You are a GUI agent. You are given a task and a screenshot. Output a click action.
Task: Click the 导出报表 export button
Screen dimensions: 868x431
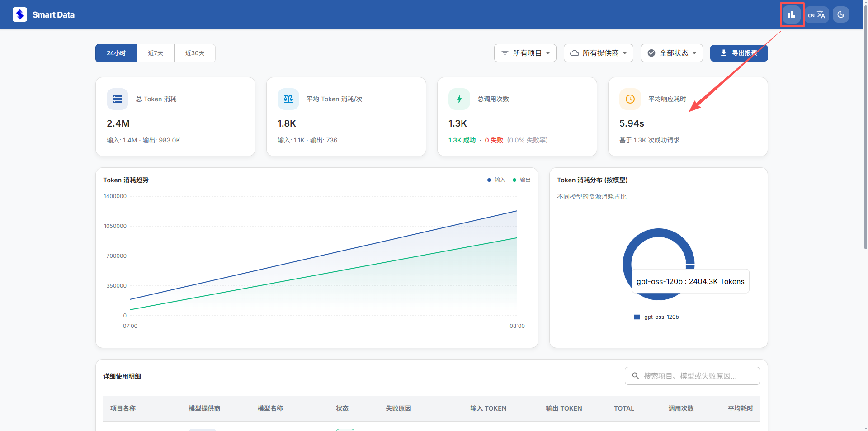tap(739, 53)
